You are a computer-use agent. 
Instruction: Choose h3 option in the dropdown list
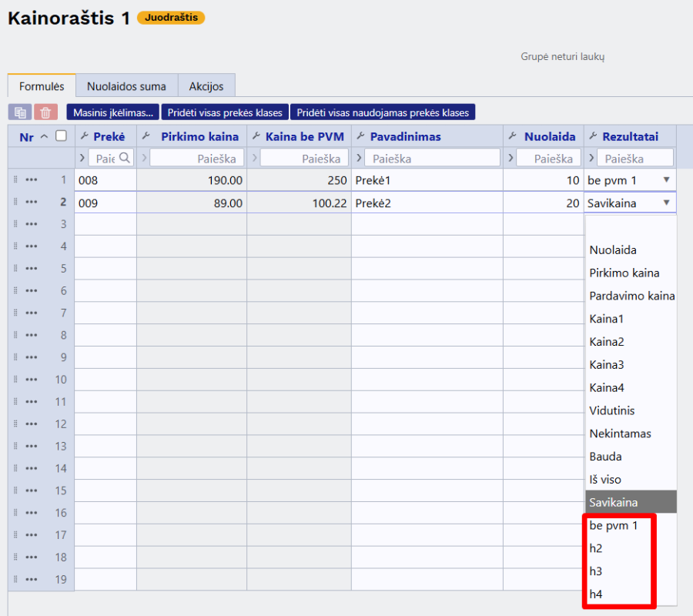tap(596, 571)
